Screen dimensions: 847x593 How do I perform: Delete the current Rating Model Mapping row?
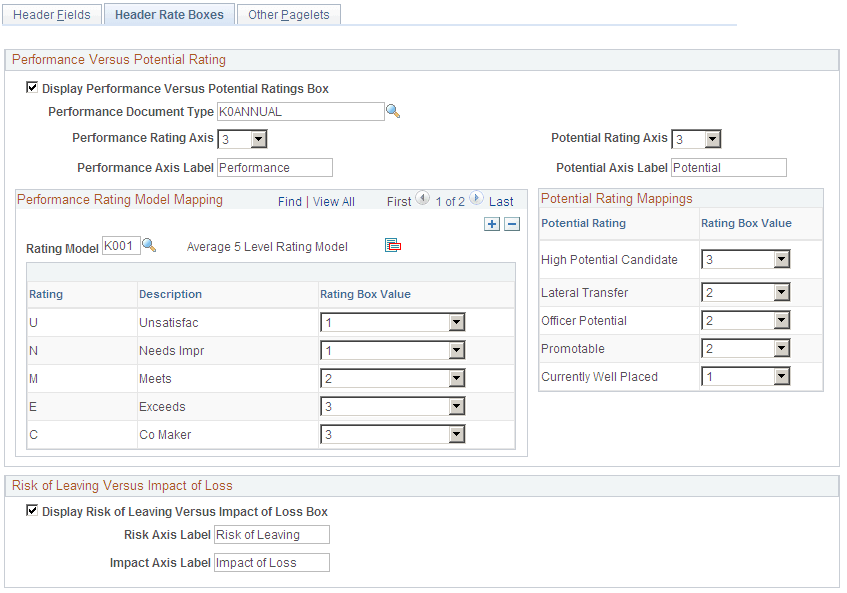[x=510, y=224]
